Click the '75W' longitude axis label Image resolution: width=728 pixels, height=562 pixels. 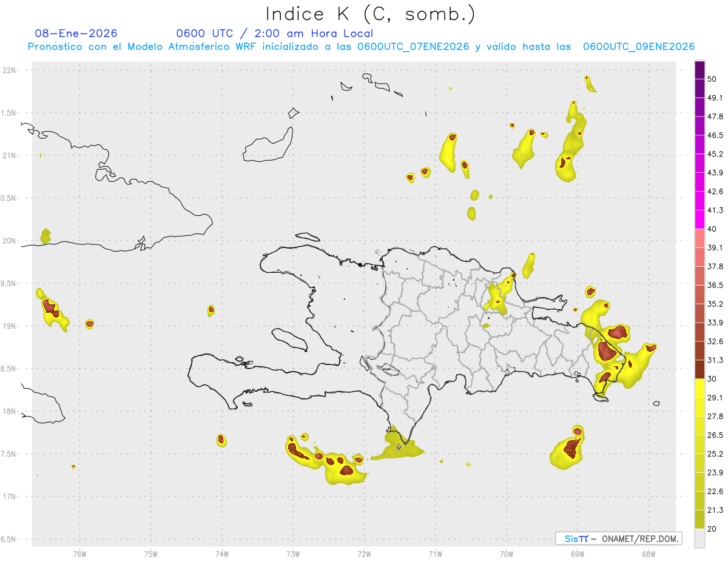click(x=151, y=554)
